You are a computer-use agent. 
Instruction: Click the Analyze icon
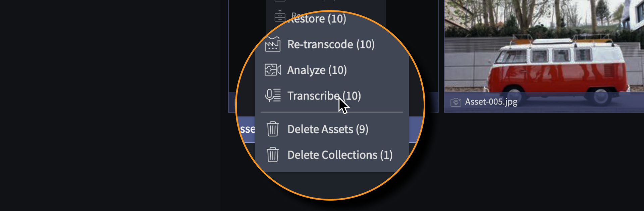click(273, 70)
